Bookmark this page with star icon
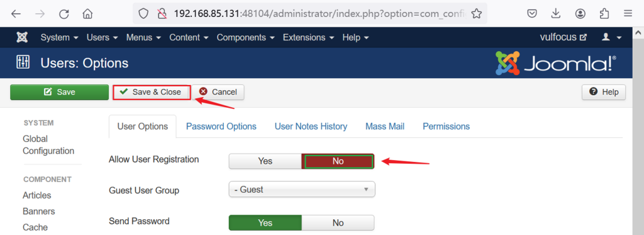The image size is (644, 235). pyautogui.click(x=477, y=14)
